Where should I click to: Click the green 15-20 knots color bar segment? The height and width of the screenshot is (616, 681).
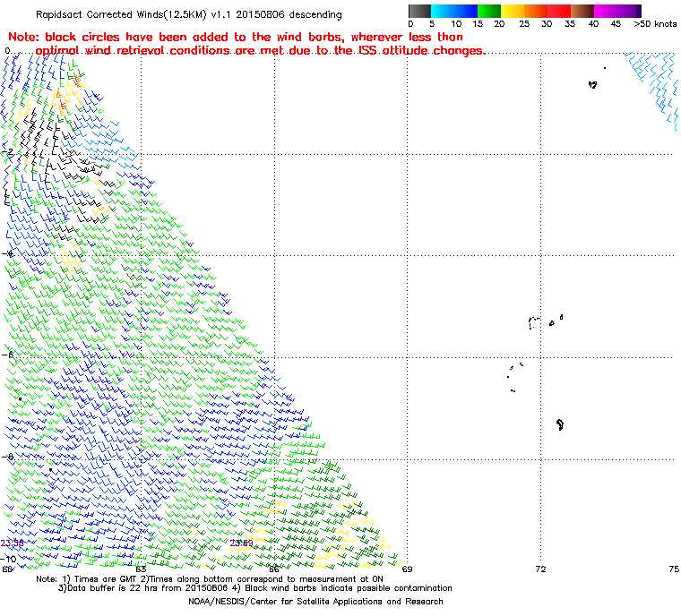[x=489, y=11]
